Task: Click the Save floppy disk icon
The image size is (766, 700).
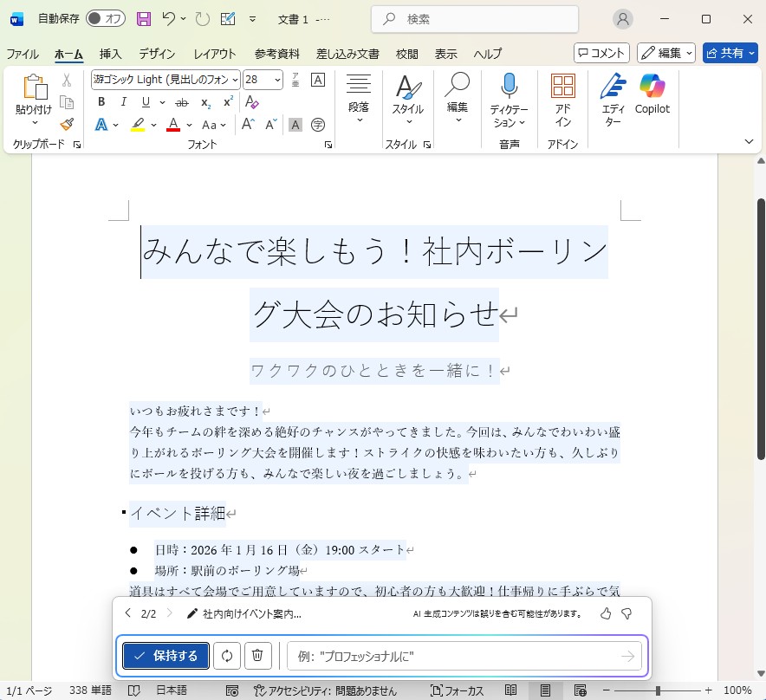Action: [144, 18]
